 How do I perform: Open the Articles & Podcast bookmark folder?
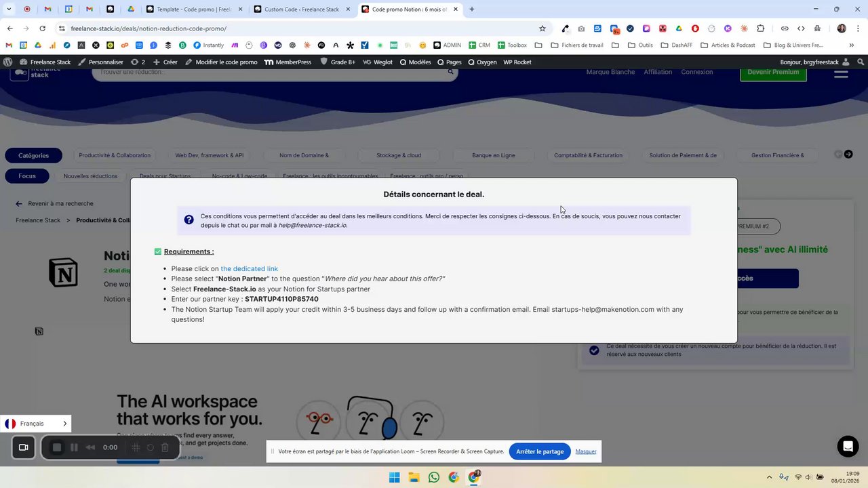(x=728, y=45)
